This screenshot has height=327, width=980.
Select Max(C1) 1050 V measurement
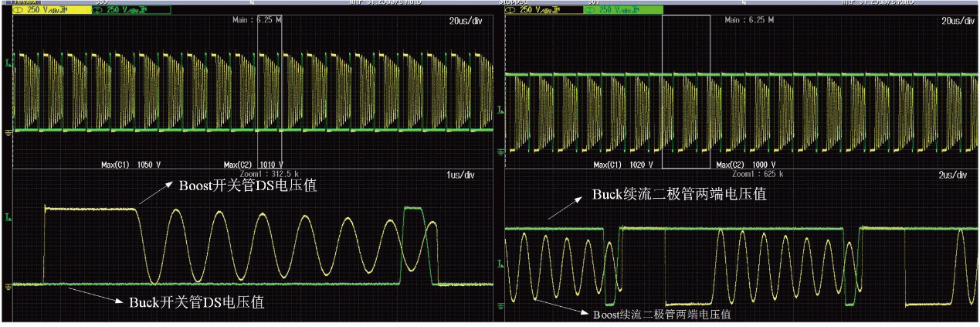pyautogui.click(x=131, y=165)
